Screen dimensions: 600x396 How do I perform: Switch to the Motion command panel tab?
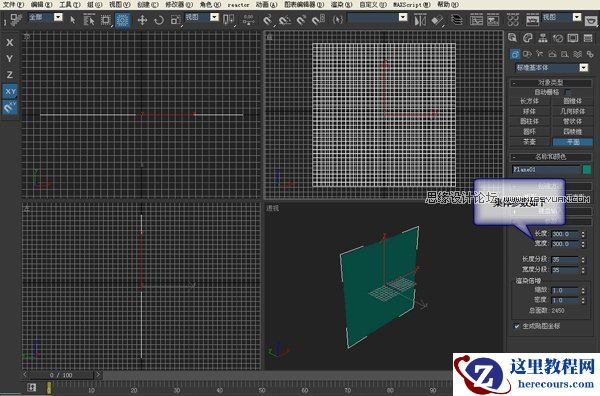pyautogui.click(x=558, y=37)
